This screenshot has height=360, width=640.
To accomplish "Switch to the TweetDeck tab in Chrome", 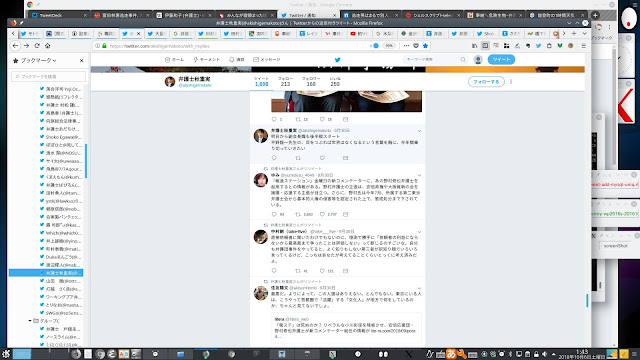I will click(58, 15).
